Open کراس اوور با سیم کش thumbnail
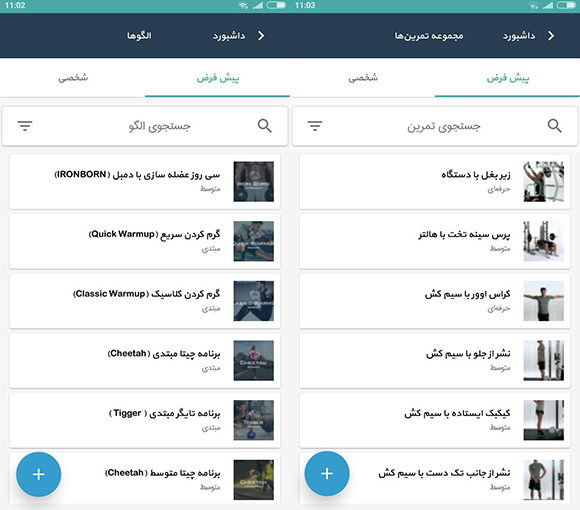This screenshot has width=580, height=510. tap(544, 301)
